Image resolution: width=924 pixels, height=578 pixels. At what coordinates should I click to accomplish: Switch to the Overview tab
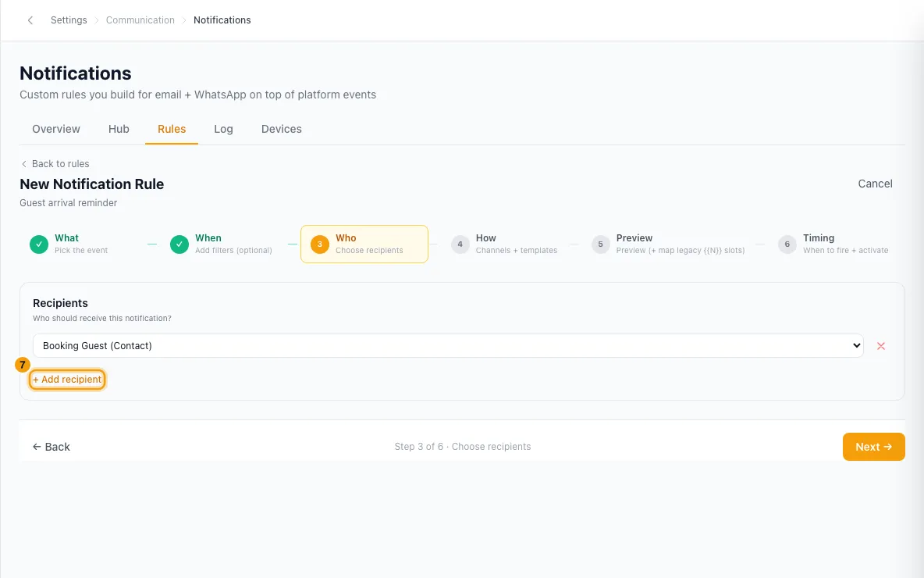pyautogui.click(x=56, y=129)
